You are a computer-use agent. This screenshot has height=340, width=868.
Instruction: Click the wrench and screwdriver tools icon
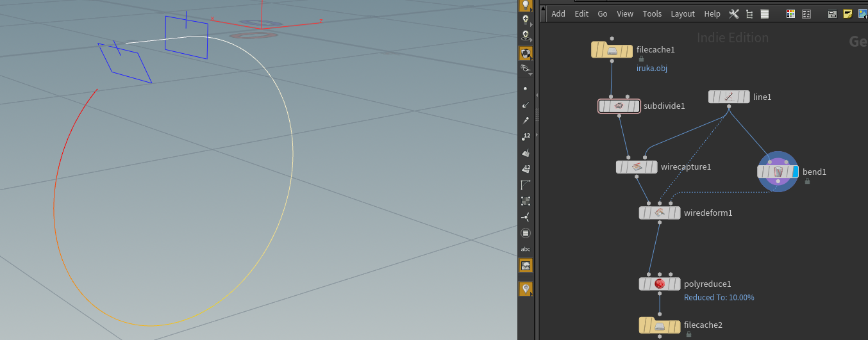pyautogui.click(x=734, y=13)
